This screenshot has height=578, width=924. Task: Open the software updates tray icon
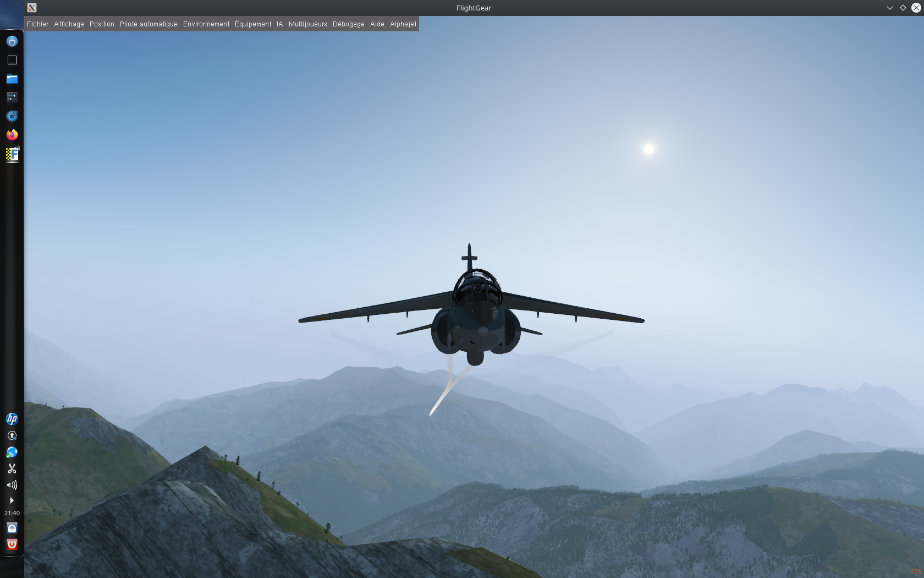pyautogui.click(x=12, y=435)
